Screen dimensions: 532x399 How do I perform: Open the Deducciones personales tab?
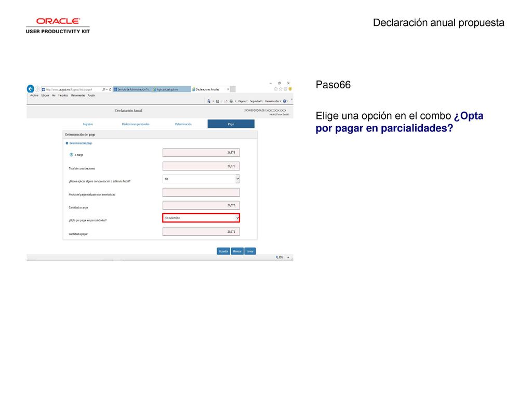coord(136,124)
